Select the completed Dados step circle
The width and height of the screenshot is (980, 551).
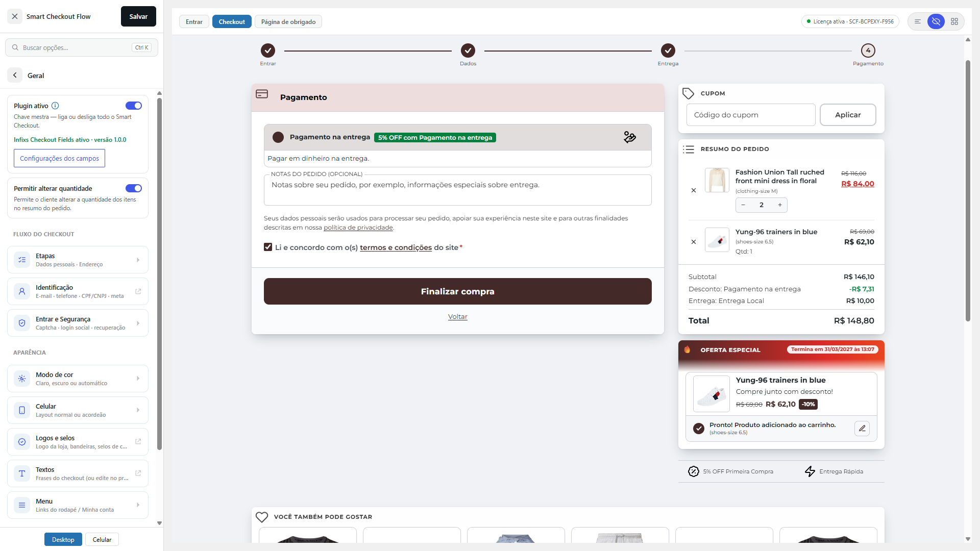(468, 51)
